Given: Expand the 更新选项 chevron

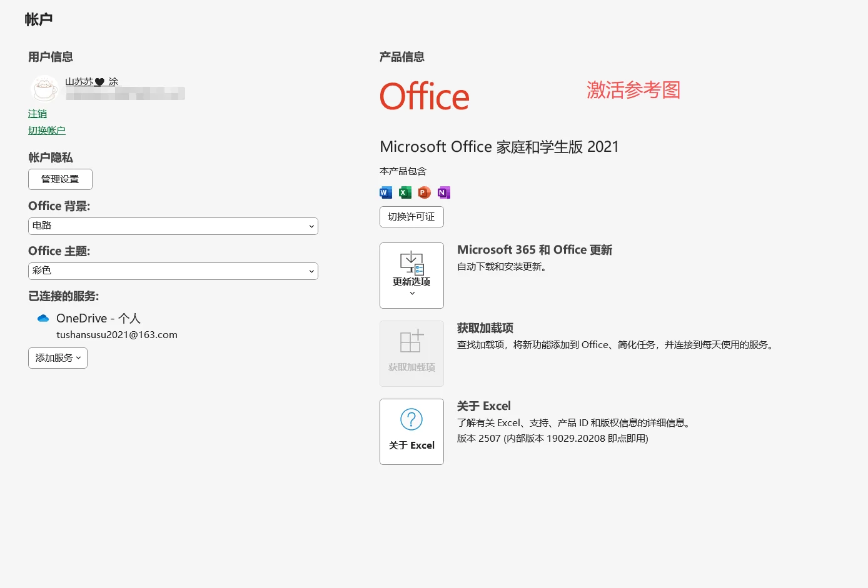Looking at the screenshot, I should click(x=411, y=292).
